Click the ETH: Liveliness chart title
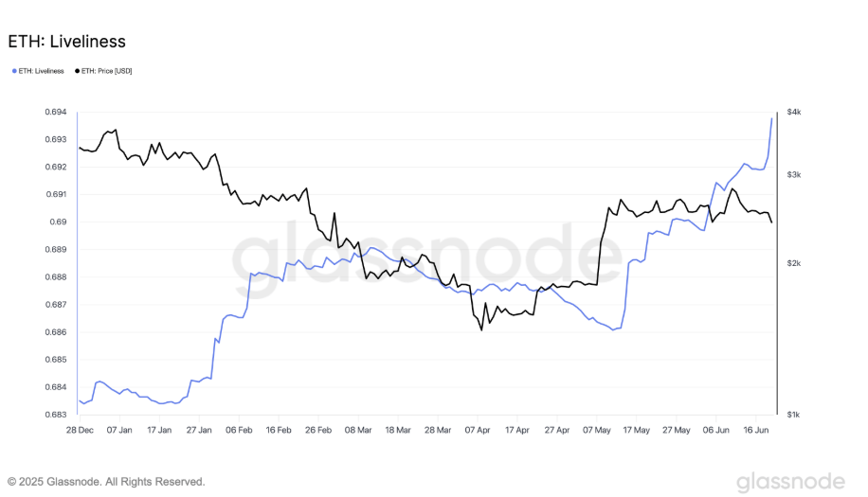 click(x=66, y=42)
